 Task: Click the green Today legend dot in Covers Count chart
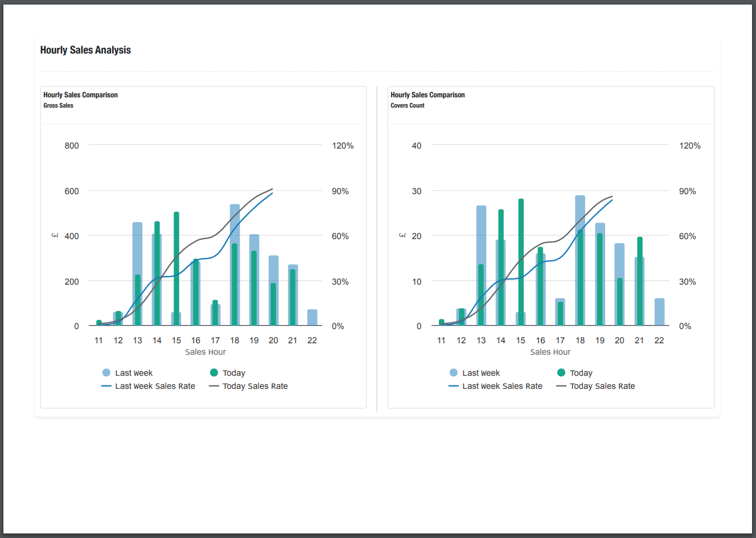pos(561,373)
